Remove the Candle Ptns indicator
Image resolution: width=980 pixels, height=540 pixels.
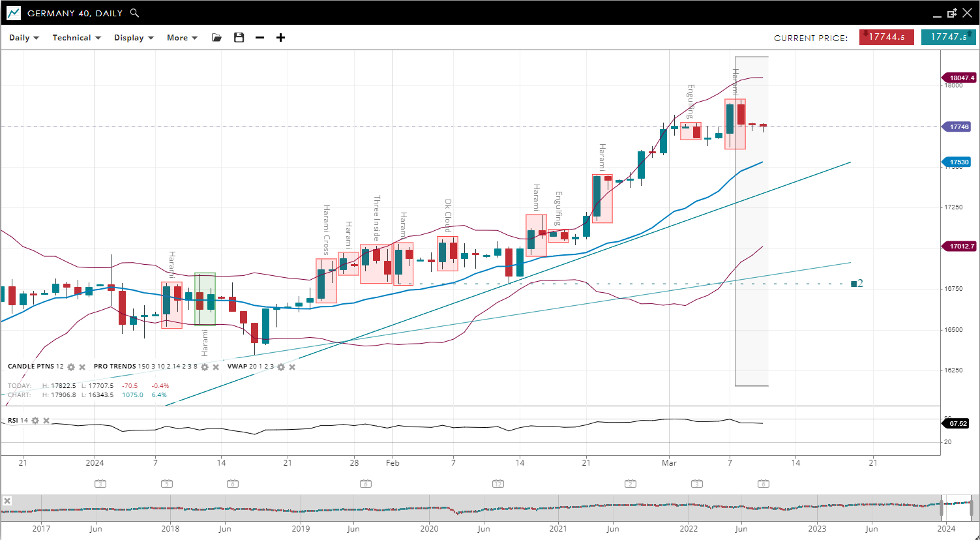(82, 367)
